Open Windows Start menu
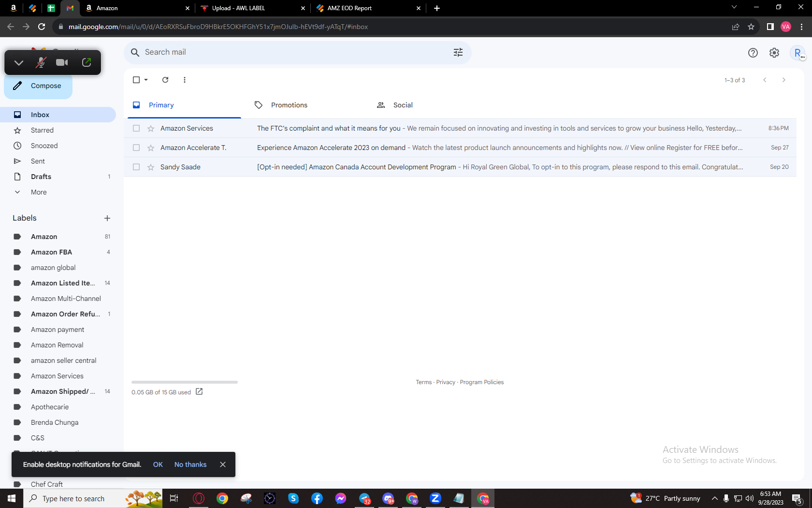The height and width of the screenshot is (508, 812). pyautogui.click(x=12, y=498)
